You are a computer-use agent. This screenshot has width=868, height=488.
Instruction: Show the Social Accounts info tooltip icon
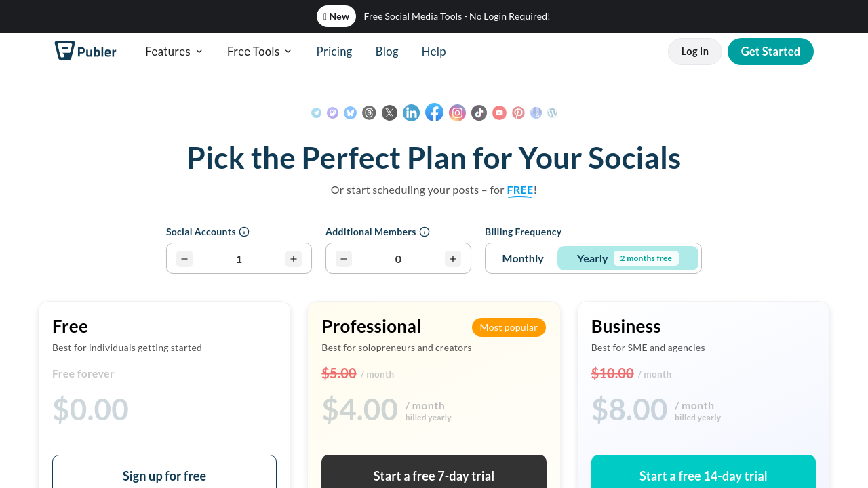pos(244,232)
